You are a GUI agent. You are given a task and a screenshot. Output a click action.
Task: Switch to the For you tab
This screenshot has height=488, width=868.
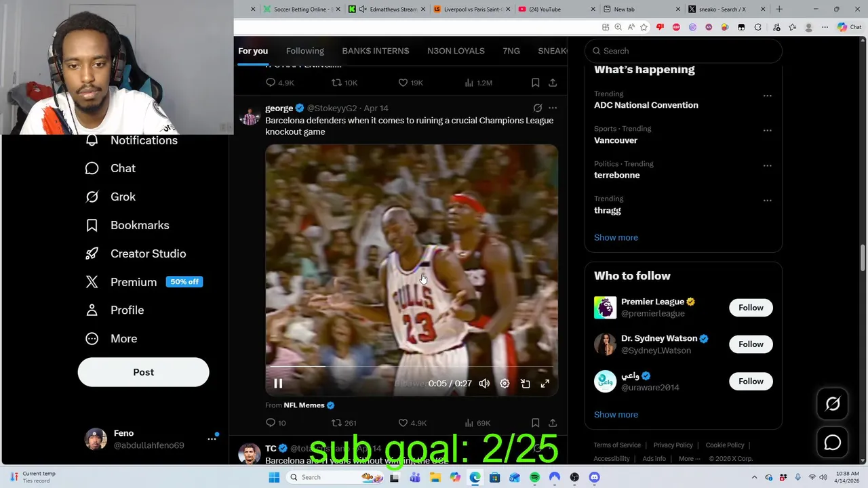point(253,51)
